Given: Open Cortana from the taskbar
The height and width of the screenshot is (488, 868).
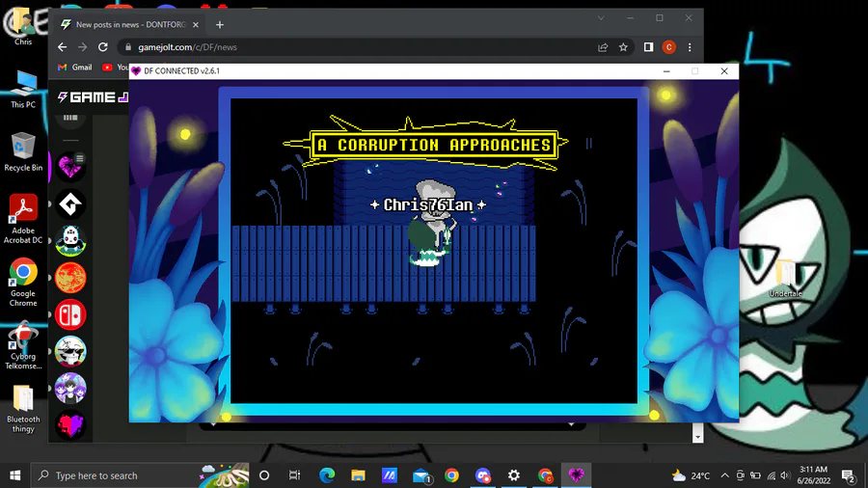Looking at the screenshot, I should coord(264,475).
